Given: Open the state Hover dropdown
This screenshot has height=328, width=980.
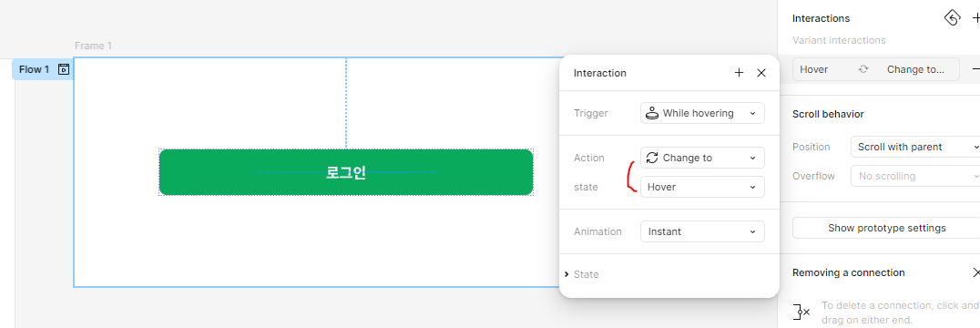Looking at the screenshot, I should (x=702, y=187).
